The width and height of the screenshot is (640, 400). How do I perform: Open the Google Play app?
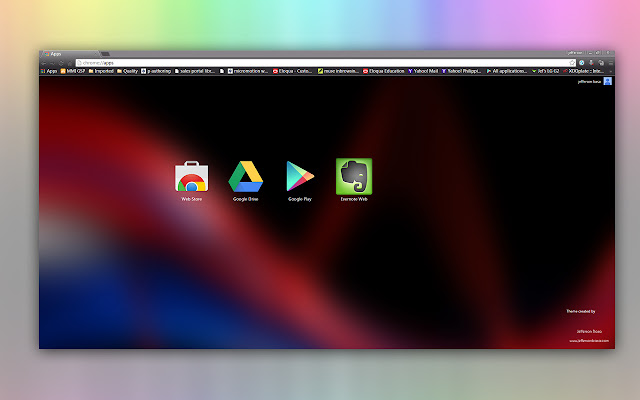[300, 181]
